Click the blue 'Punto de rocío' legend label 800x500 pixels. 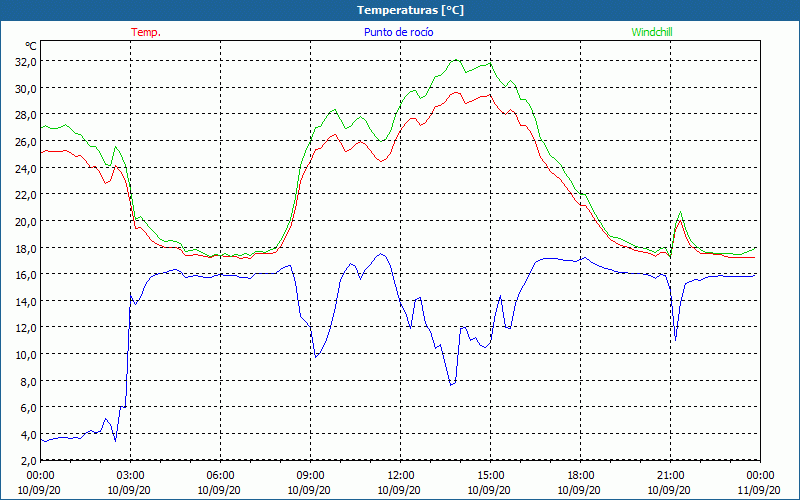point(398,32)
